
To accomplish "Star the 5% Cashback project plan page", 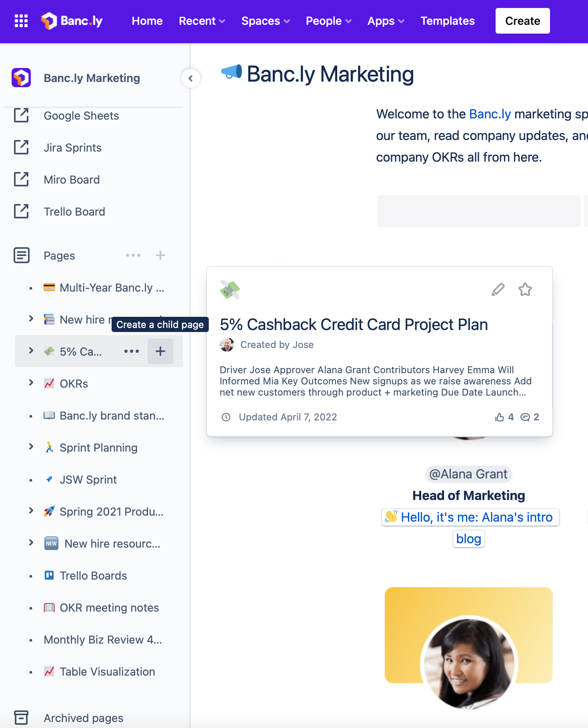I will click(x=525, y=289).
